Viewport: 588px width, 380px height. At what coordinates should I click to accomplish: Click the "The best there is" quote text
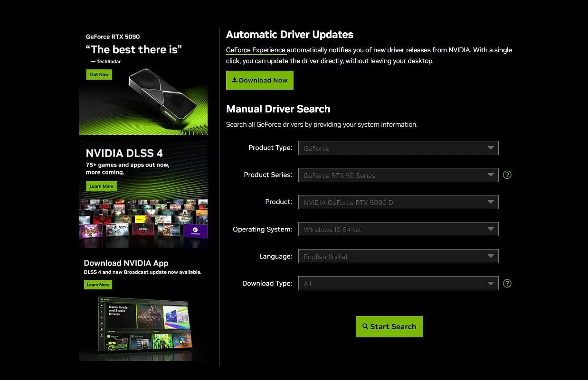[134, 49]
